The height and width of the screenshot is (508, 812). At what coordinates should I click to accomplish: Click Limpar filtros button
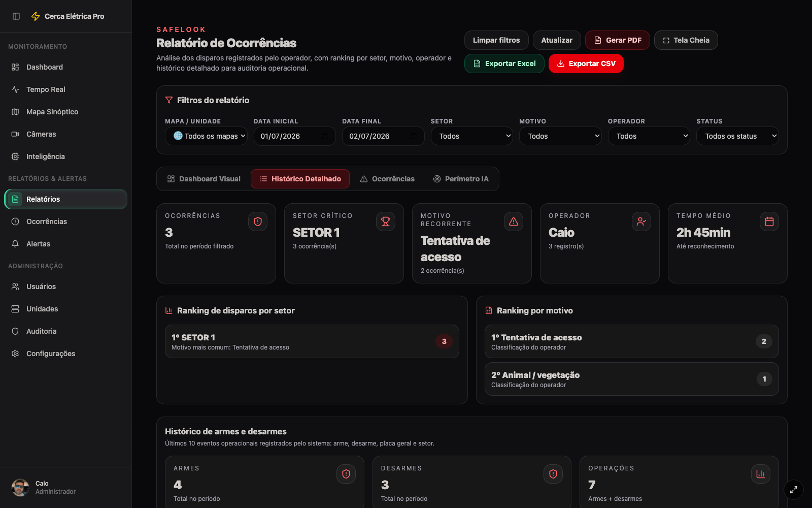coord(496,40)
